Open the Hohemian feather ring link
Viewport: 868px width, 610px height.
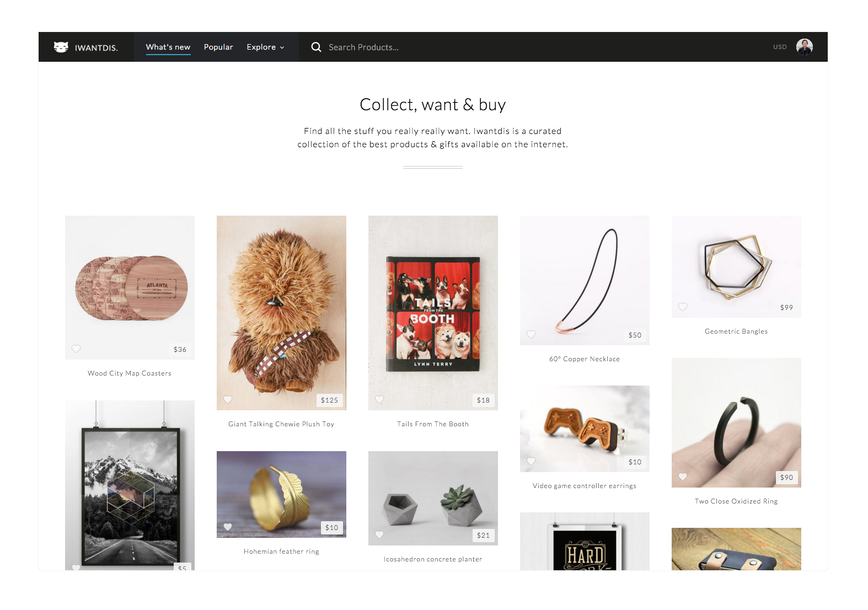(x=281, y=552)
